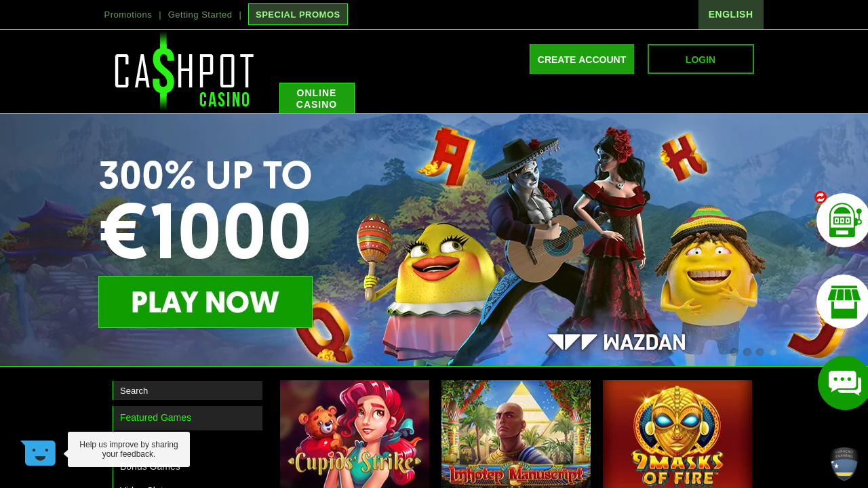The height and width of the screenshot is (488, 868).
Task: Select the second banner carousel dot
Action: coord(747,352)
